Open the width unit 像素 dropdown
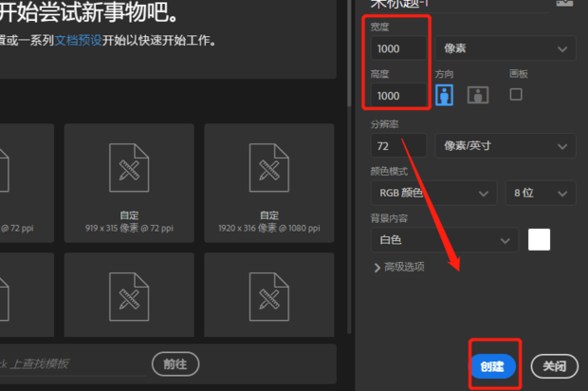 (x=505, y=47)
